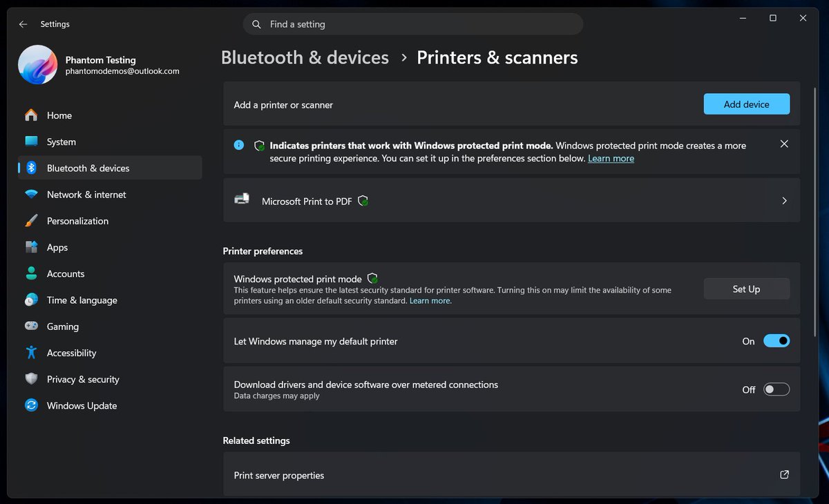The height and width of the screenshot is (504, 829).
Task: Click the Time & language clock icon
Action: pyautogui.click(x=31, y=300)
